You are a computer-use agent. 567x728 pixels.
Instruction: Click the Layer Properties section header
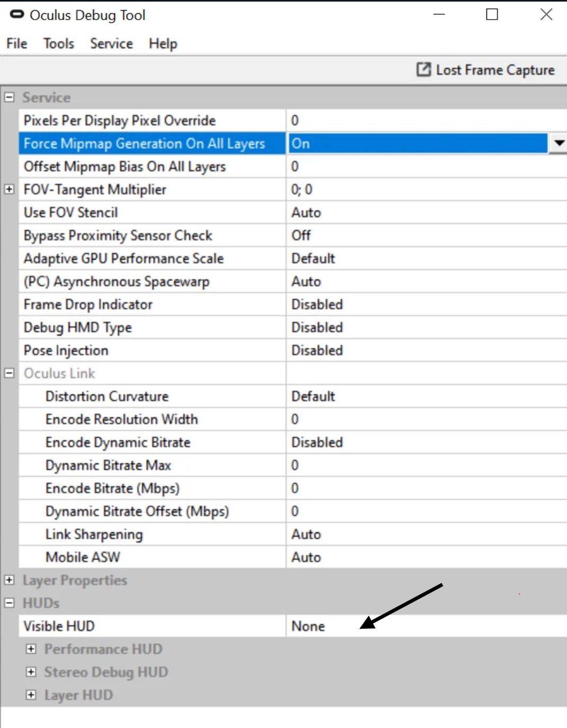tap(75, 581)
